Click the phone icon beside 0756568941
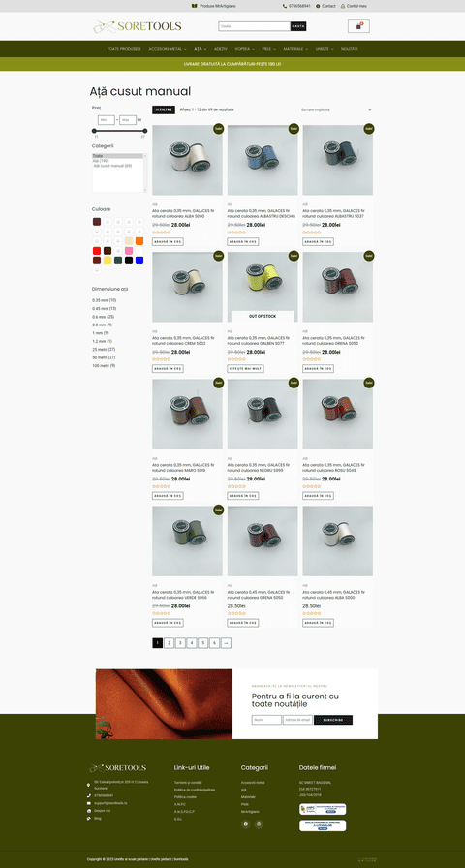 285,6
